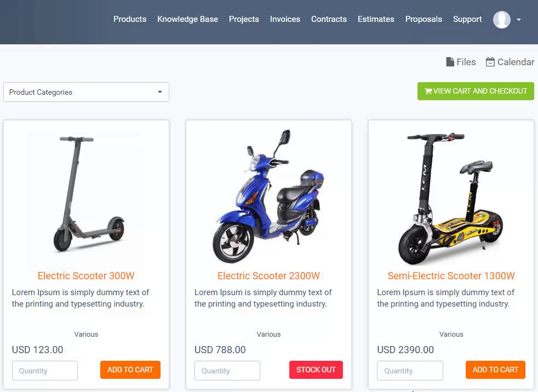Viewport: 538px width, 392px height.
Task: Open the Semi-Electric Scooter 1300W title link
Action: coord(451,276)
